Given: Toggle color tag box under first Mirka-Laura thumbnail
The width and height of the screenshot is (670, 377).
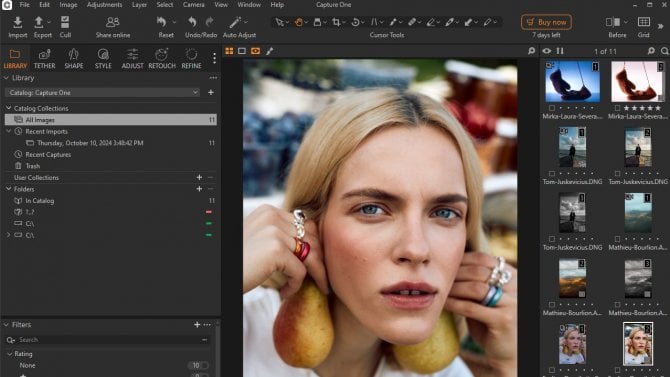Looking at the screenshot, I should click(x=552, y=108).
